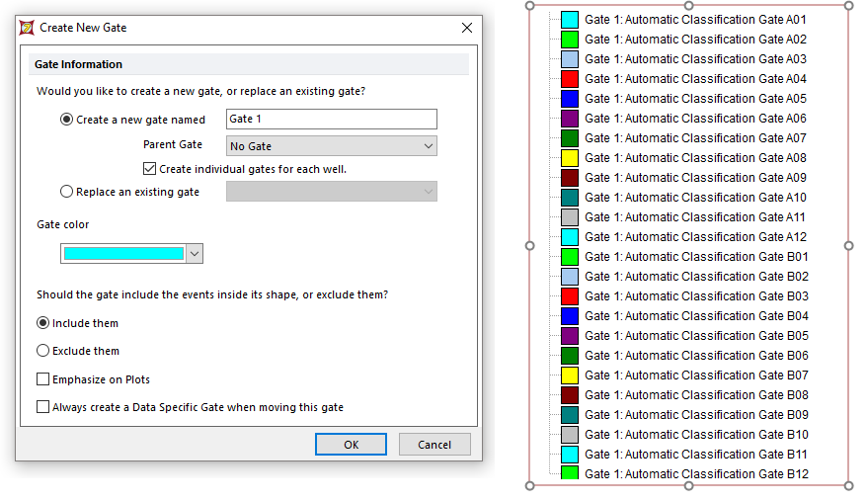Click Cancel to dismiss the dialog
The height and width of the screenshot is (501, 868).
(x=434, y=445)
